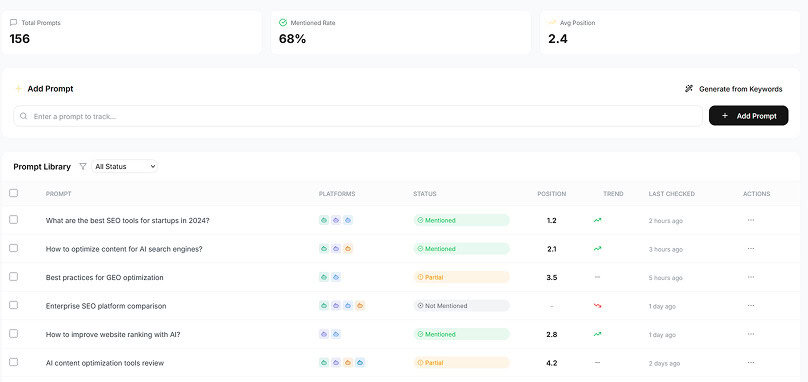Click the Mentioned badge in the website ranking row
This screenshot has height=382, width=808.
pos(461,334)
